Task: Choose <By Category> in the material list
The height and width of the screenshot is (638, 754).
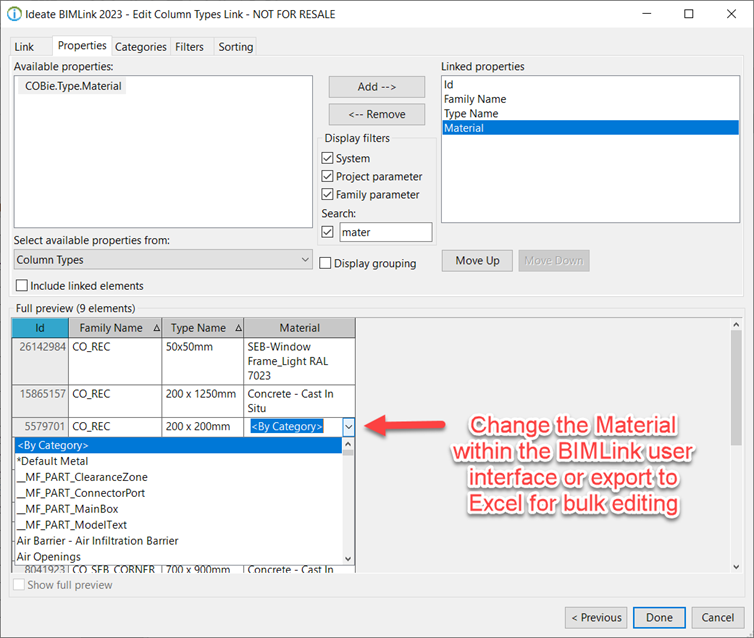Action: point(178,445)
